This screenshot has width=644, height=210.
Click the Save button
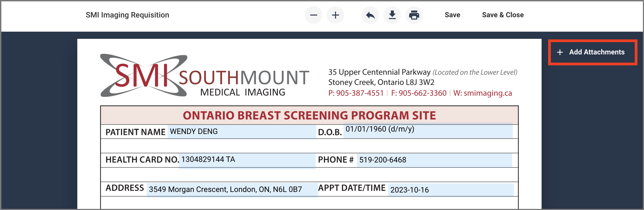(452, 15)
